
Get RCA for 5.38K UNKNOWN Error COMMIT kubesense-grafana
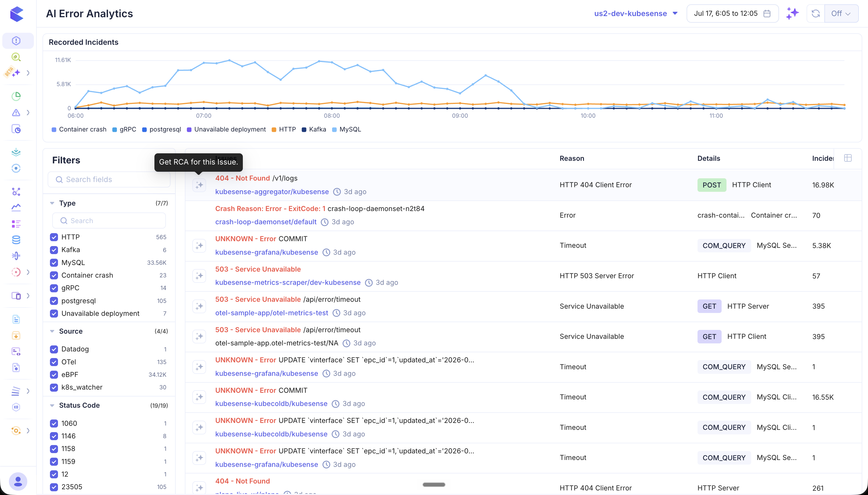click(x=199, y=245)
